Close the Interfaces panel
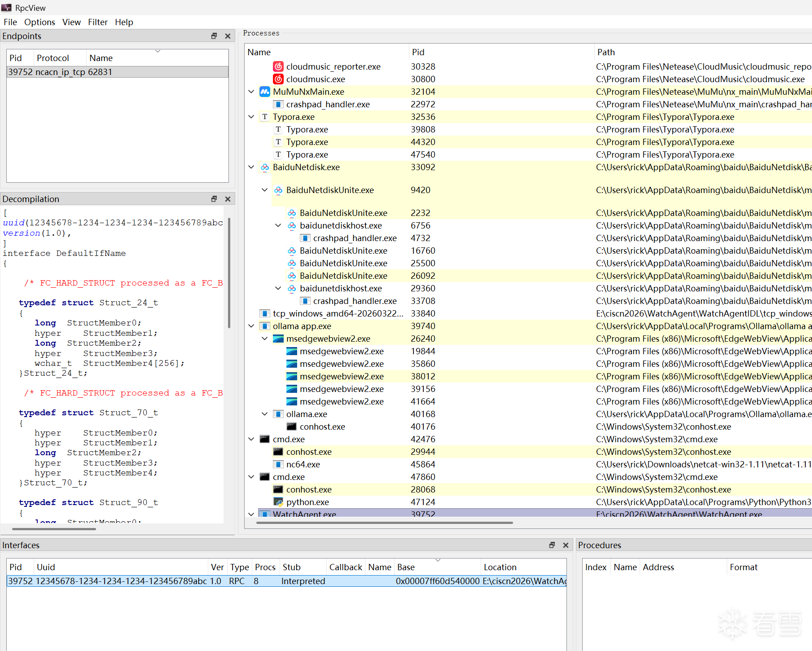The image size is (812, 651). tap(566, 545)
